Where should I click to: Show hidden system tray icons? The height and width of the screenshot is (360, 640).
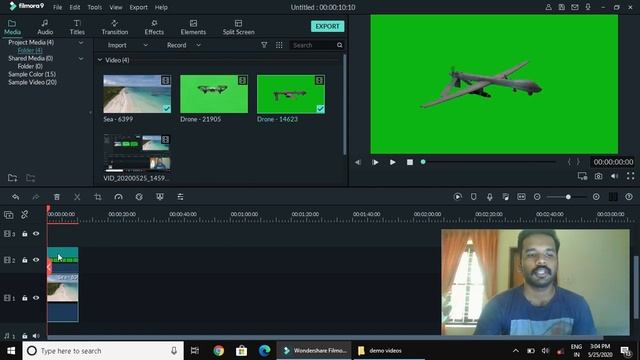(516, 351)
